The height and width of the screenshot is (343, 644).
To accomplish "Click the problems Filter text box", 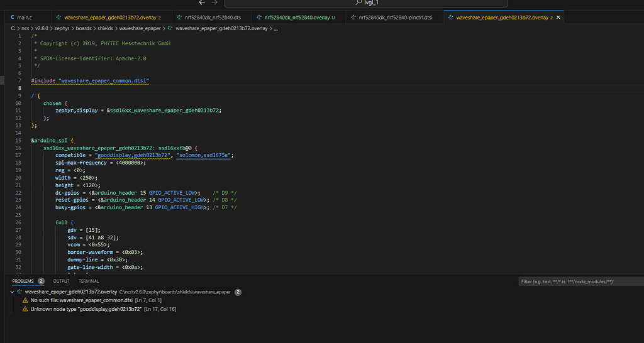I will (x=579, y=282).
